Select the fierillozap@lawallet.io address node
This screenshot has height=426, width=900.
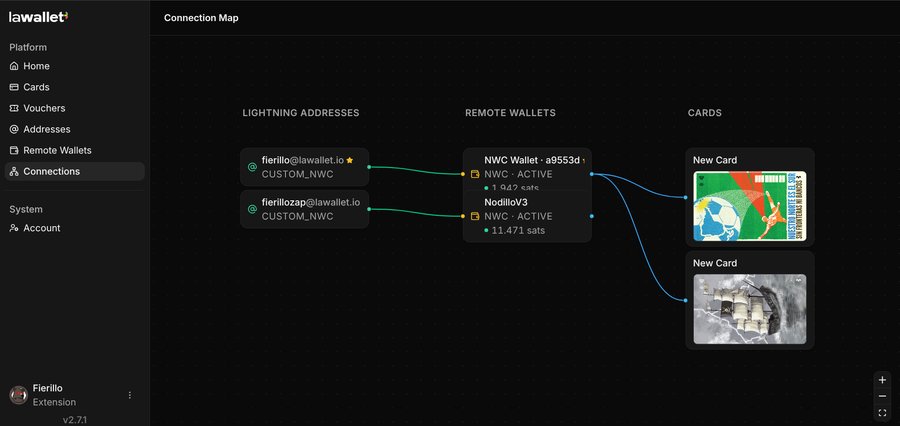pyautogui.click(x=304, y=209)
